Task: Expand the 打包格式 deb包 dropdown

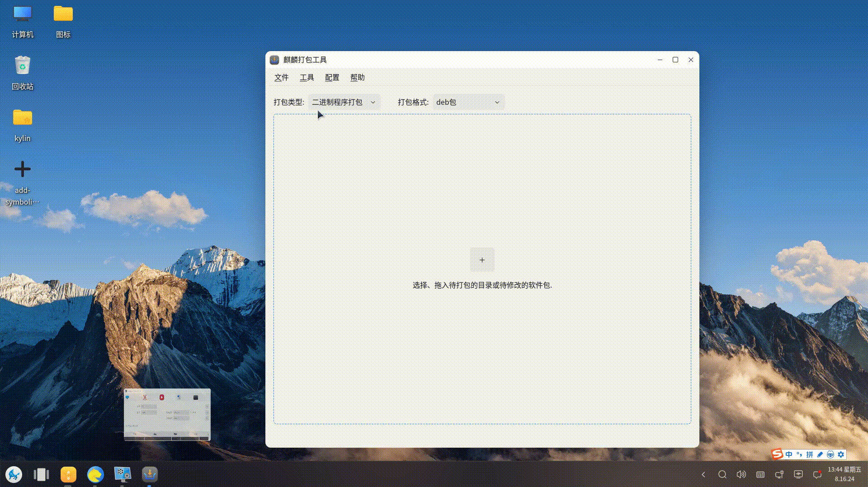Action: tap(468, 103)
